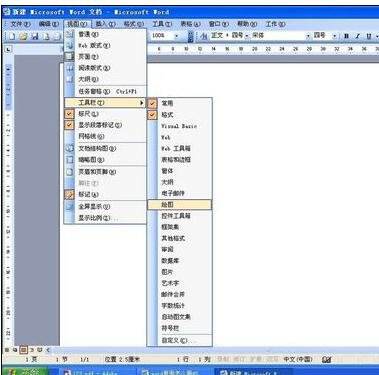The width and height of the screenshot is (379, 375).
Task: Open the 帮助 (Help) menu
Action: [x=247, y=24]
